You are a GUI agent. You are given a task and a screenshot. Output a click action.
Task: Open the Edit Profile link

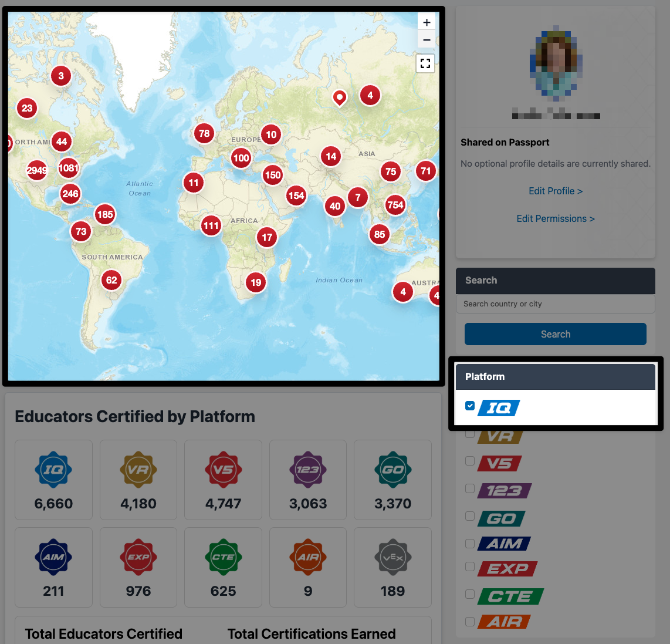(556, 191)
